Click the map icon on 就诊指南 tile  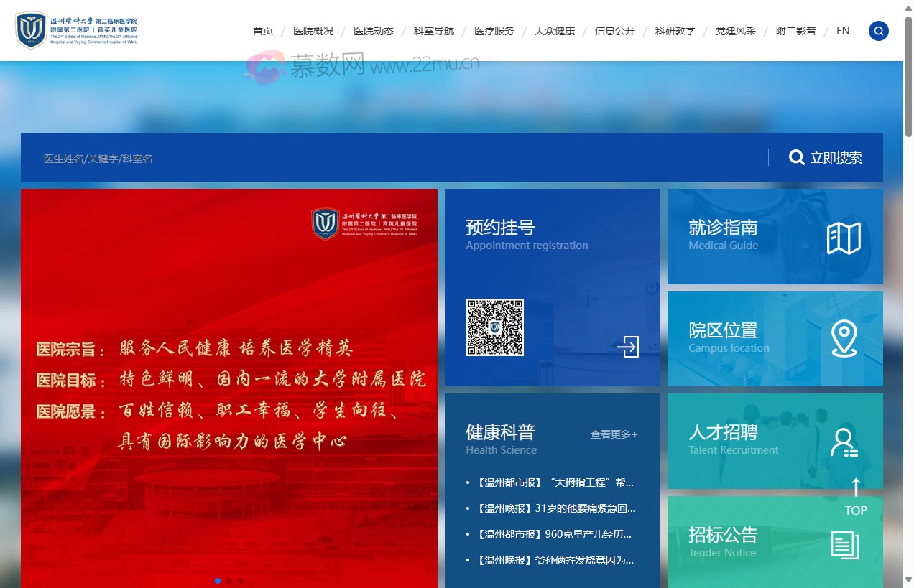pos(845,238)
